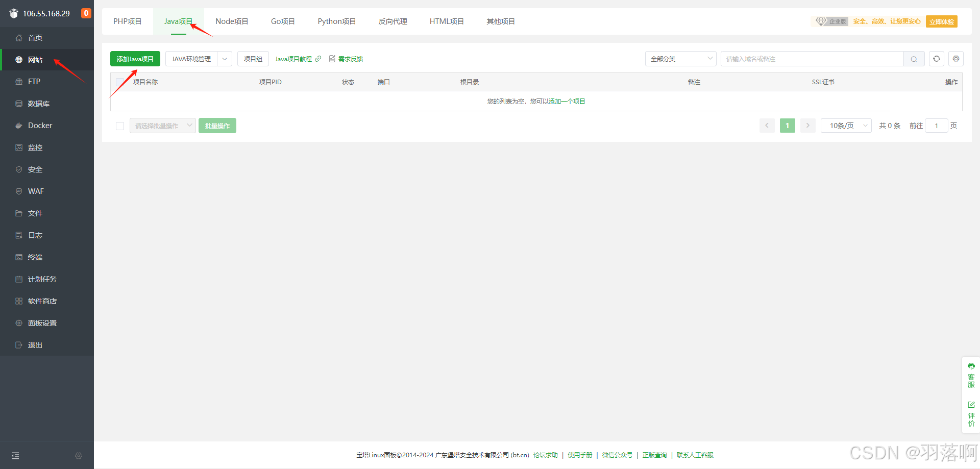Click 需求反馈 link
Screen dimensions: 980x469
pos(351,59)
